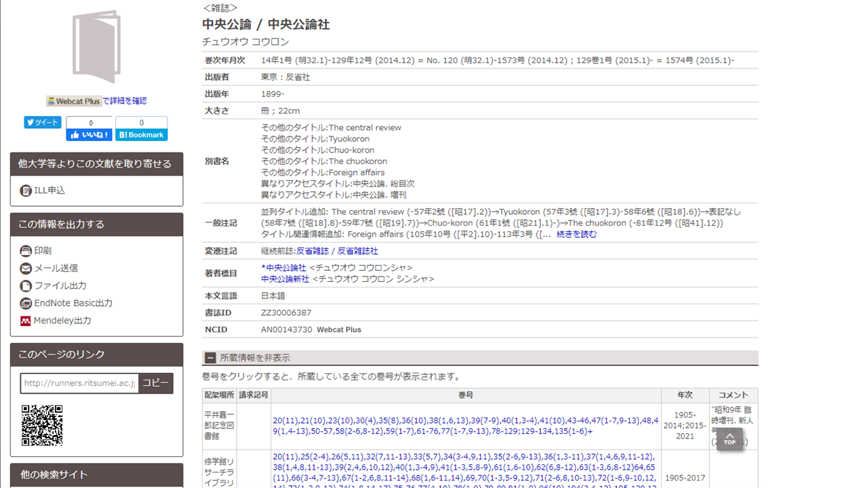
Task: Click the NCID value AN00143730
Action: (x=287, y=330)
